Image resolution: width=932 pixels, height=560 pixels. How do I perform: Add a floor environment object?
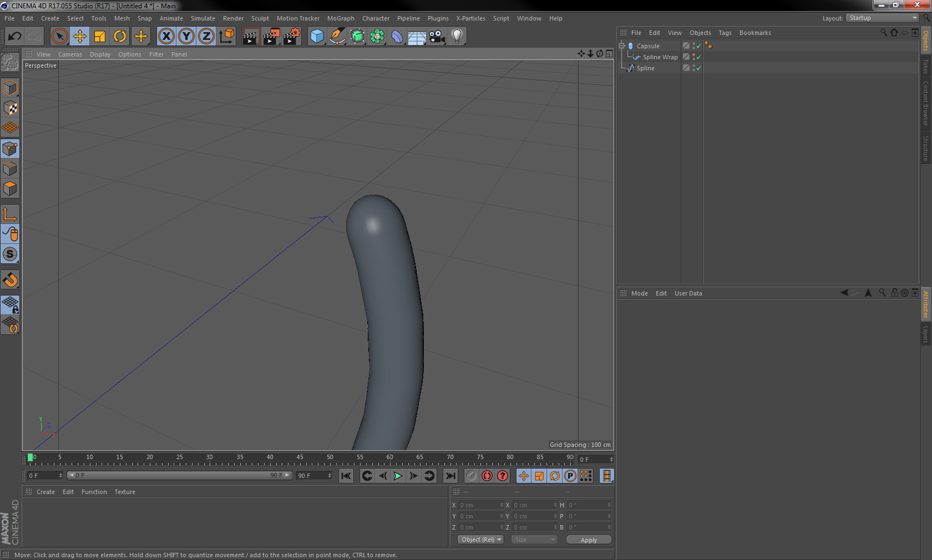[417, 37]
